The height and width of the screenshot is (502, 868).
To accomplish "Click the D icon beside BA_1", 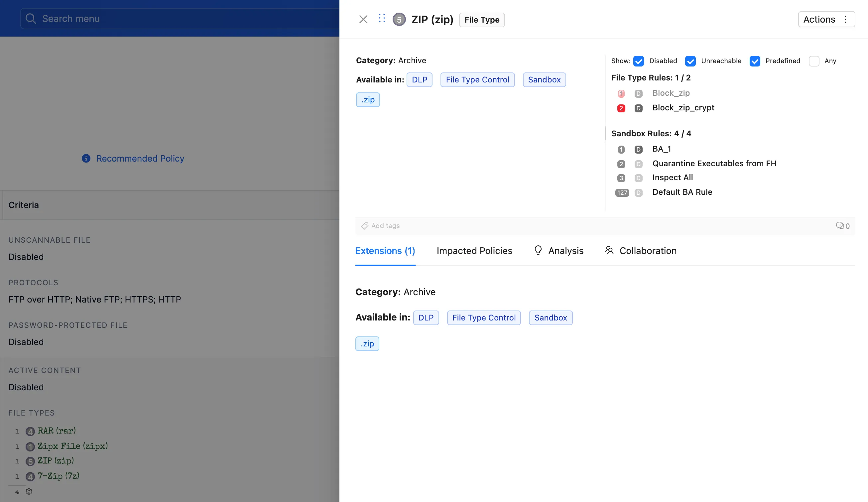I will pos(638,150).
